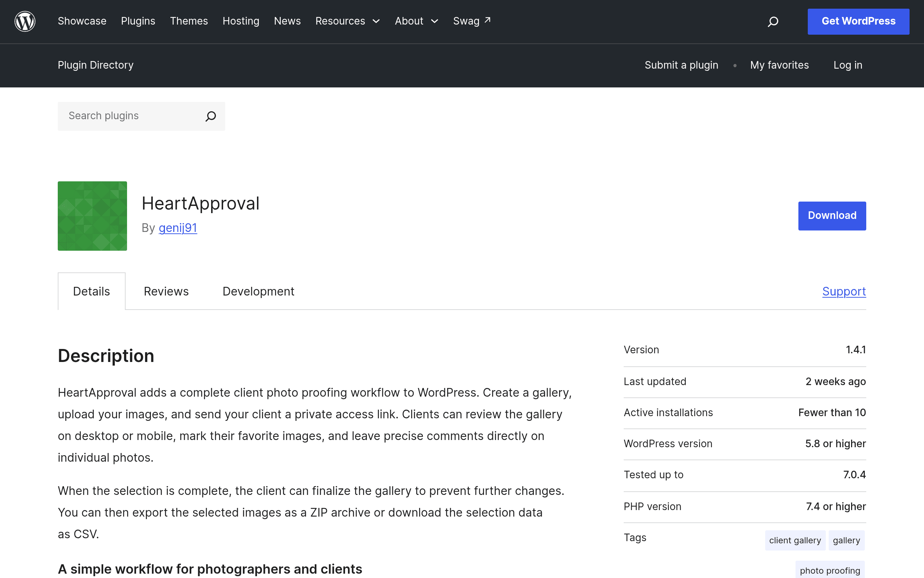Image resolution: width=924 pixels, height=578 pixels.
Task: Select the version value 1.4.1
Action: tap(856, 350)
